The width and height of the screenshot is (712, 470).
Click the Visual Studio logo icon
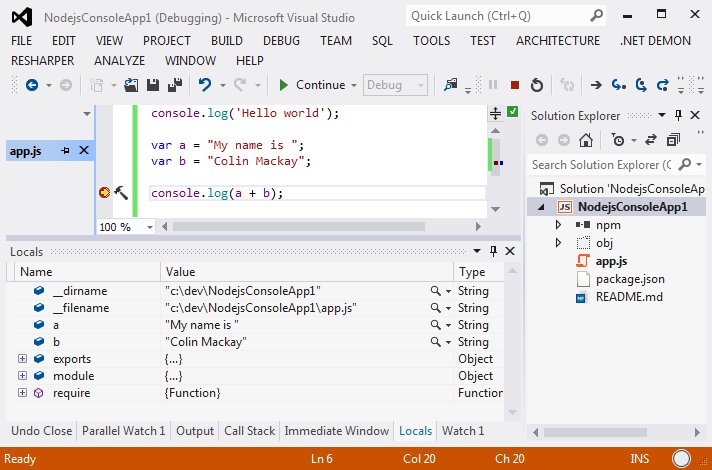coord(22,18)
